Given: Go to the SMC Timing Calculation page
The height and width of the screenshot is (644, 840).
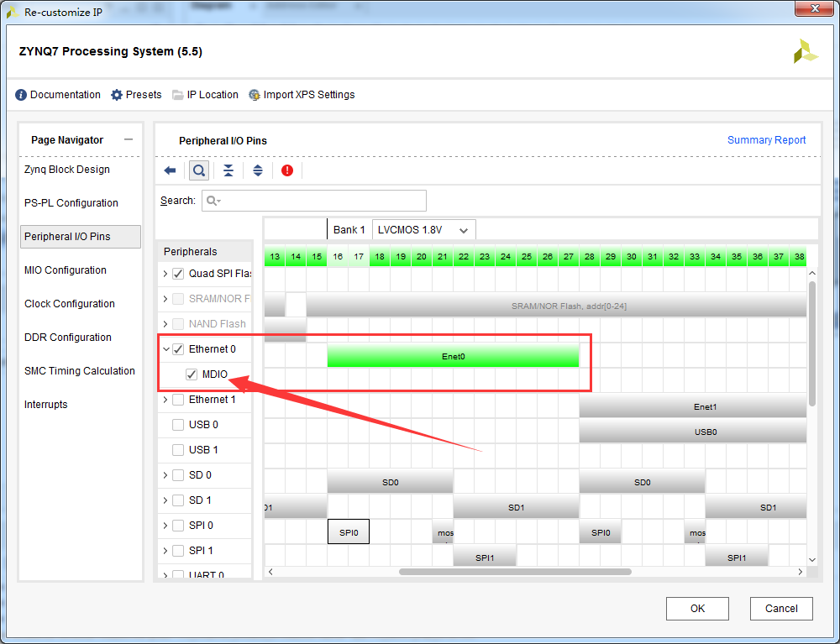Looking at the screenshot, I should coord(81,371).
